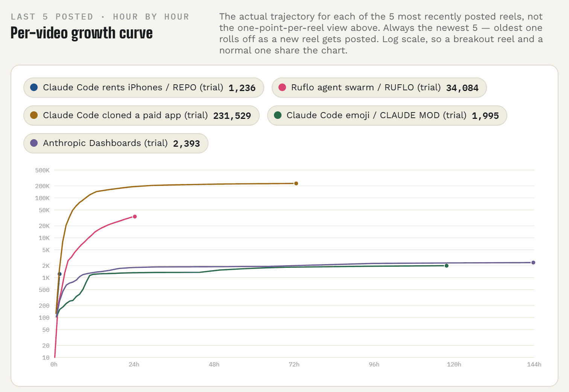Click the 34,084 view count value
569x392 pixels.
tap(462, 88)
